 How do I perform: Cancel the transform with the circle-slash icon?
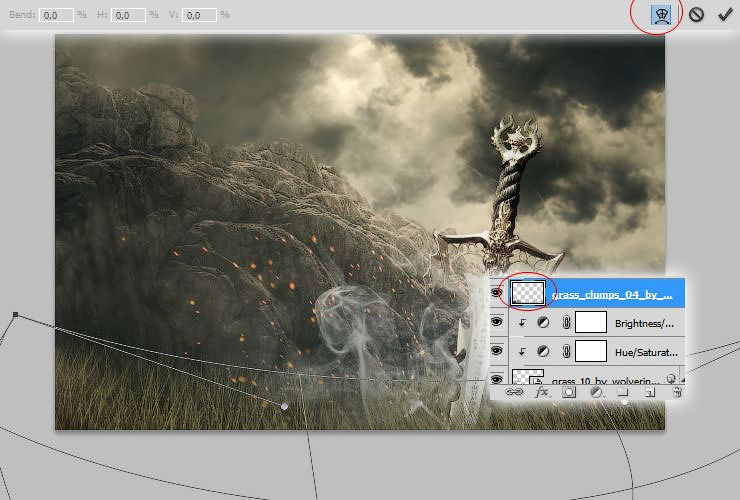(696, 15)
